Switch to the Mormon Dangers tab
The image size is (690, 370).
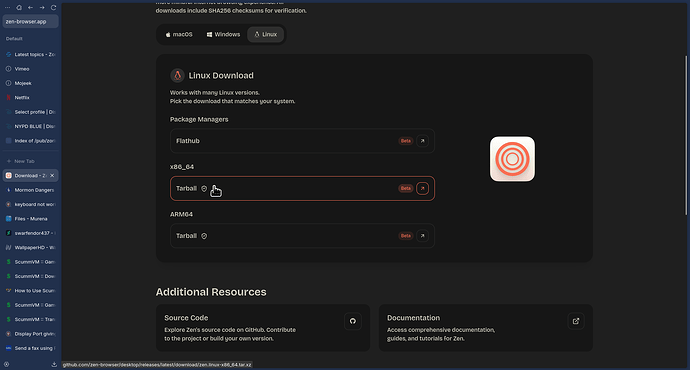(30, 190)
